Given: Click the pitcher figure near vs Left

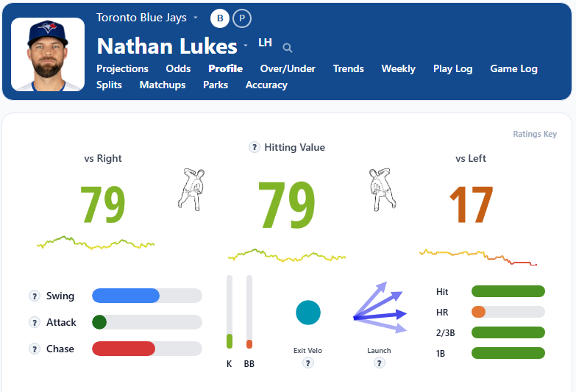Looking at the screenshot, I should click(x=383, y=190).
